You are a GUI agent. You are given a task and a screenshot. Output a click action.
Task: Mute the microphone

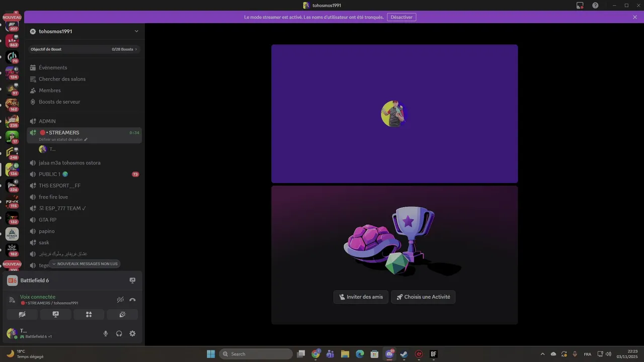click(106, 333)
